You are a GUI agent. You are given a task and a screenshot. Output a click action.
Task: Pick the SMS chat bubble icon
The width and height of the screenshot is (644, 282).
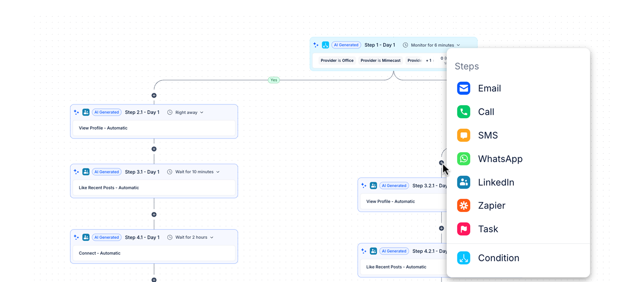[x=464, y=135]
